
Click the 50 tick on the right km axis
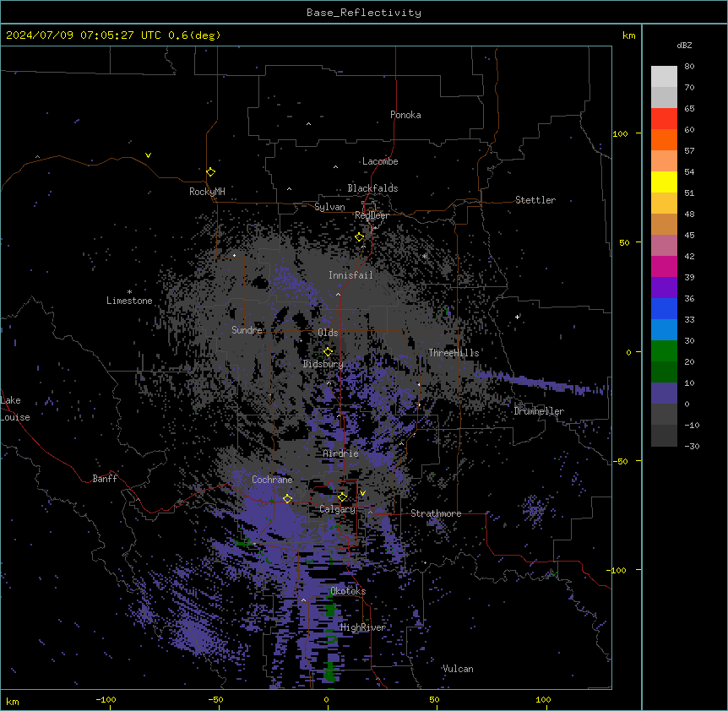pyautogui.click(x=624, y=242)
